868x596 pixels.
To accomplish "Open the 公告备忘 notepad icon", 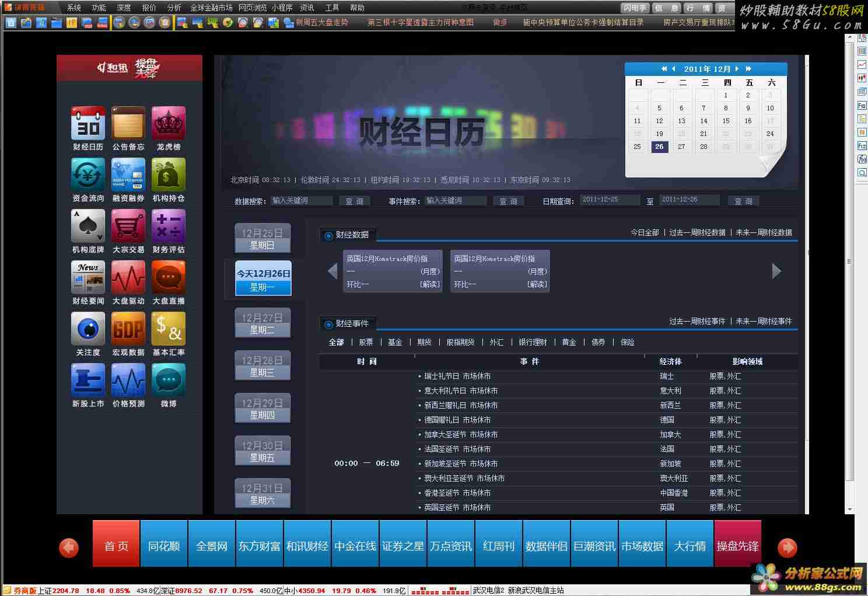I will pos(128,123).
